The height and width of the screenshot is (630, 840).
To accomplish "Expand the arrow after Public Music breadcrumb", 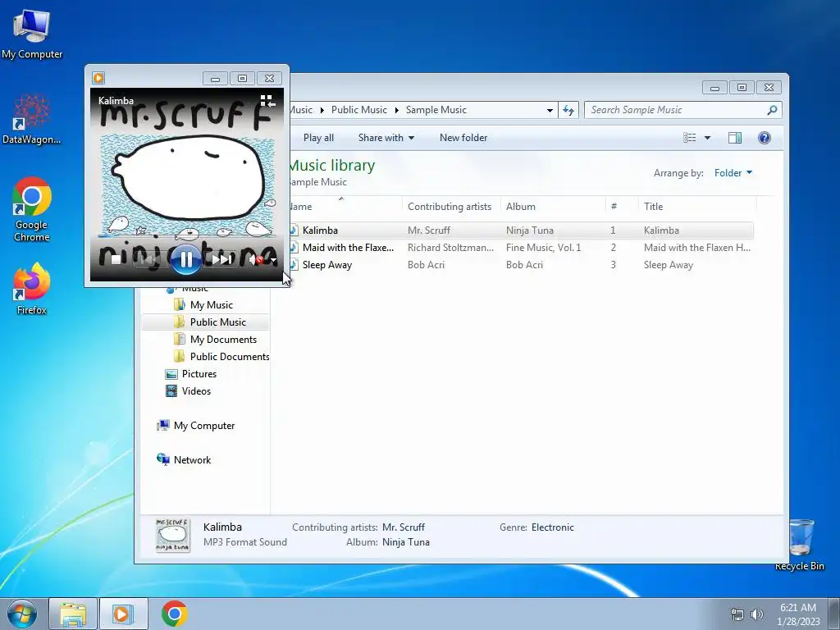I will (x=397, y=110).
